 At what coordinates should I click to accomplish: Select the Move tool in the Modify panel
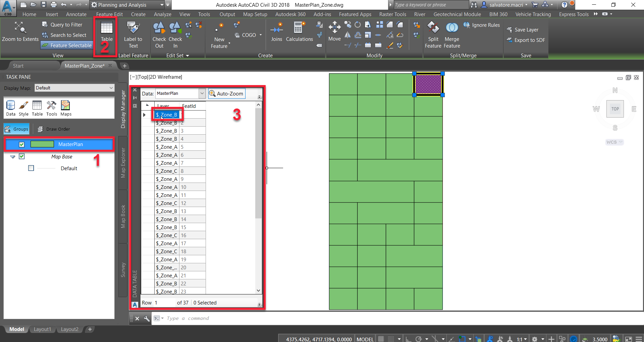pos(334,32)
